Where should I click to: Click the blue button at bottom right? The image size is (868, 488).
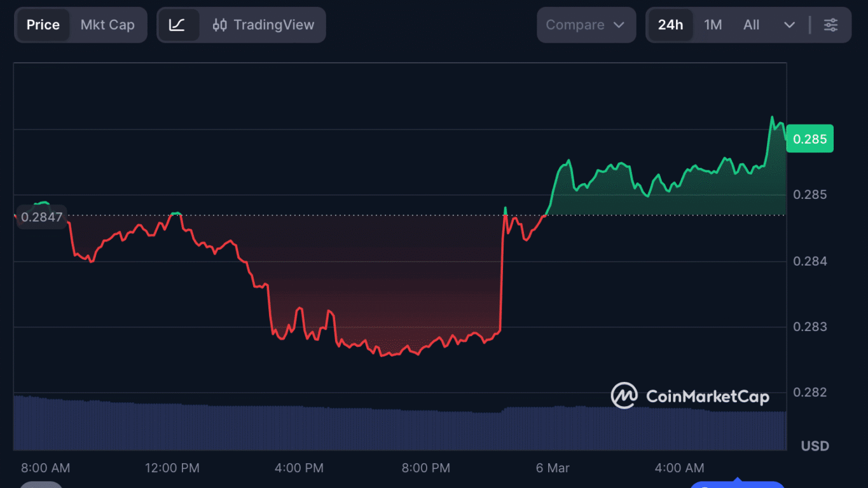tap(738, 485)
